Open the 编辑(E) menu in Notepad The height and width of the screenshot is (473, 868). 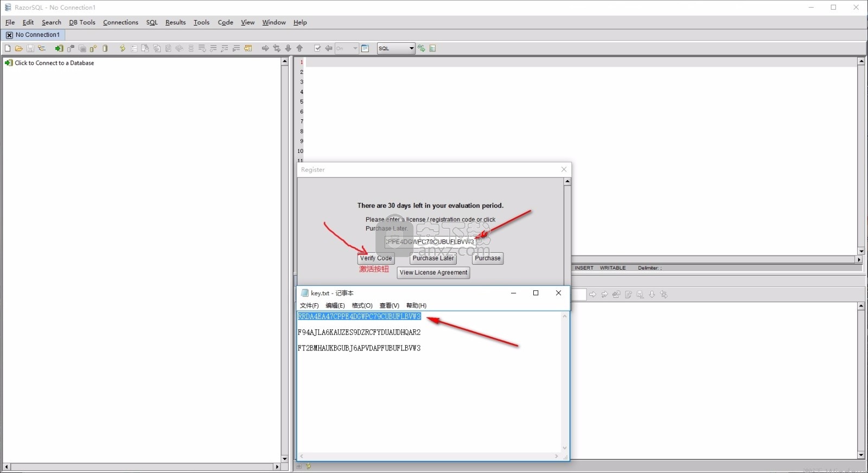tap(335, 305)
